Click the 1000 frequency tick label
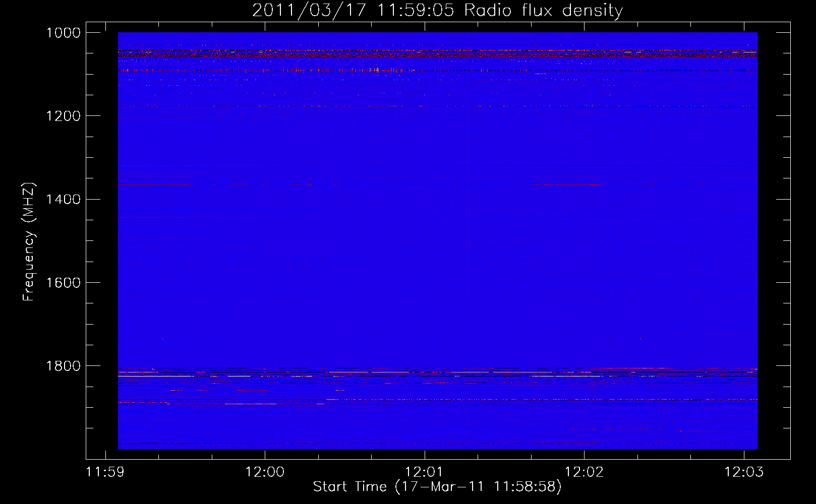This screenshot has height=504, width=816. tap(64, 33)
